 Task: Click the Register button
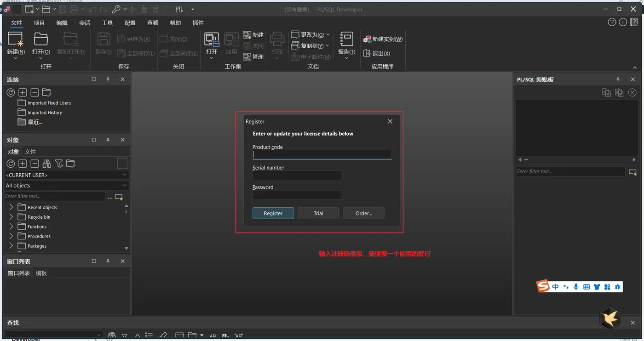(x=273, y=213)
